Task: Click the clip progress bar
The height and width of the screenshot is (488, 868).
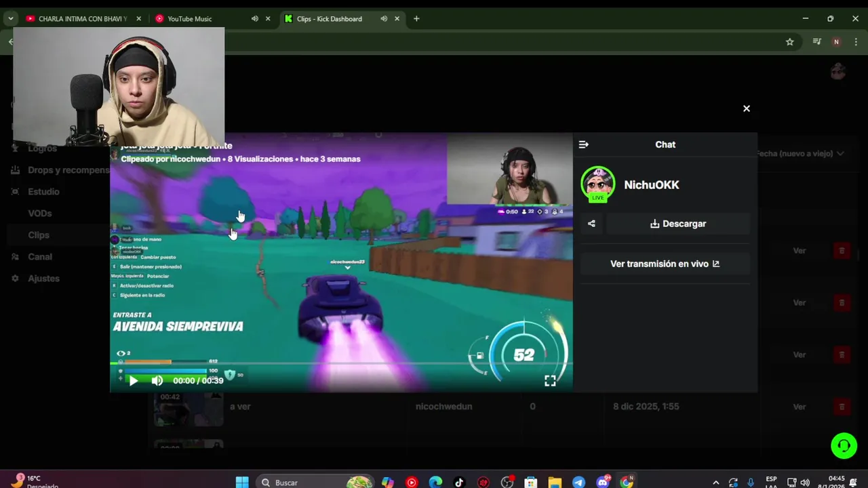Action: [x=341, y=363]
